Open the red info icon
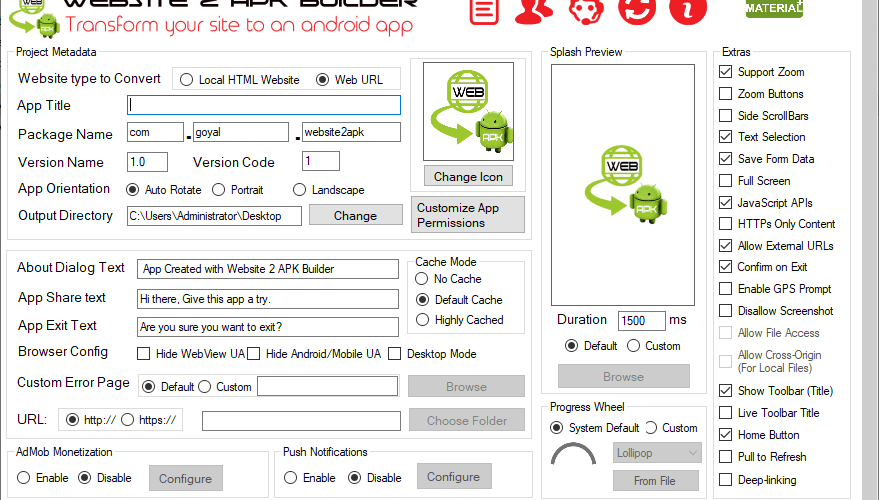The image size is (879, 500). pyautogui.click(x=688, y=11)
